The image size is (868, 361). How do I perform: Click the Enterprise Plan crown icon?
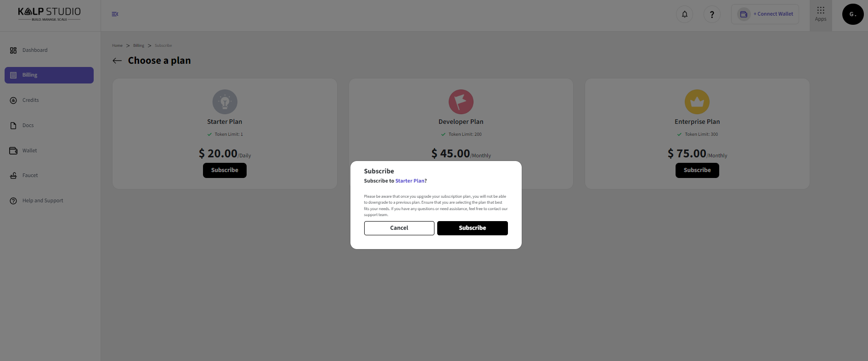[697, 102]
